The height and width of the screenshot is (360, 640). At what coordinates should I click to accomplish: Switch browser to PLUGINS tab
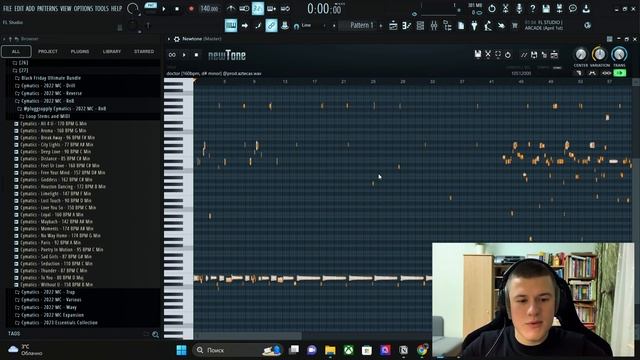click(x=80, y=51)
